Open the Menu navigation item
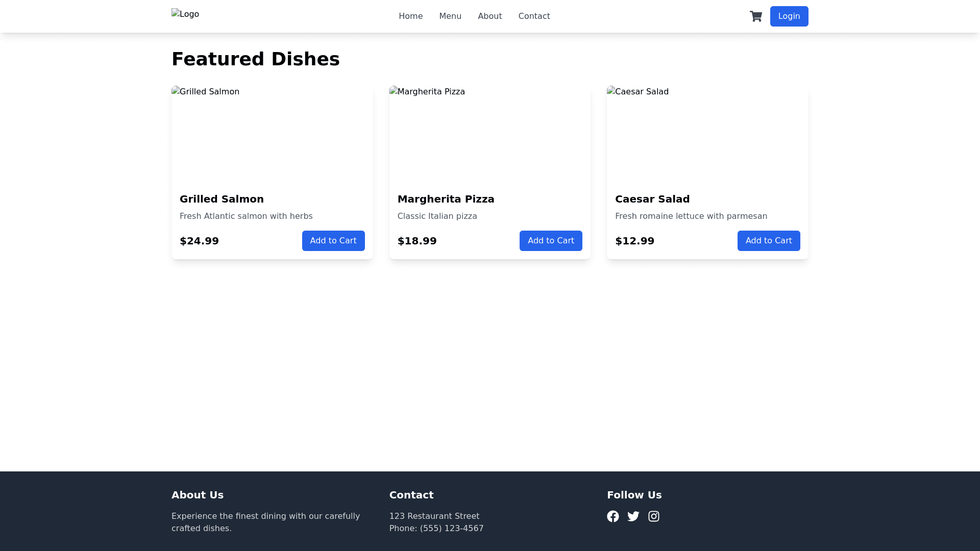Image resolution: width=980 pixels, height=551 pixels. (450, 16)
